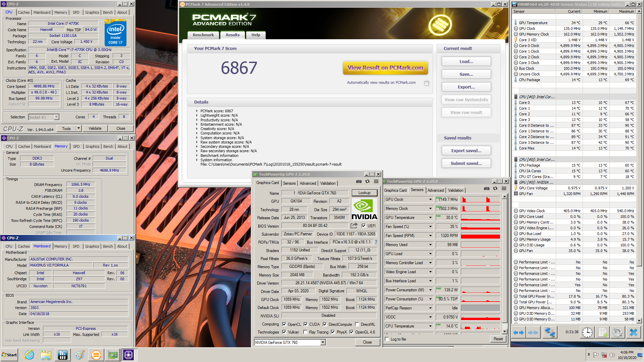The image size is (644, 362).
Task: Click HWiNFO expand columns arrows icon
Action: 519,333
